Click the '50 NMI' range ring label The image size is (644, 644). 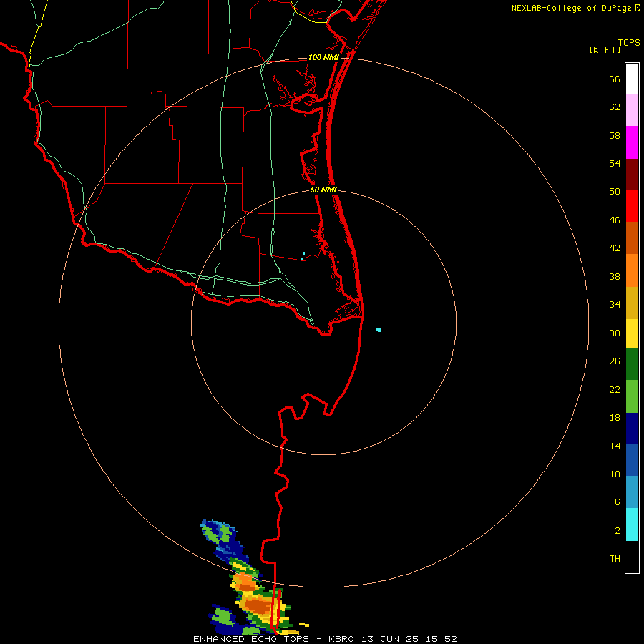pyautogui.click(x=323, y=190)
